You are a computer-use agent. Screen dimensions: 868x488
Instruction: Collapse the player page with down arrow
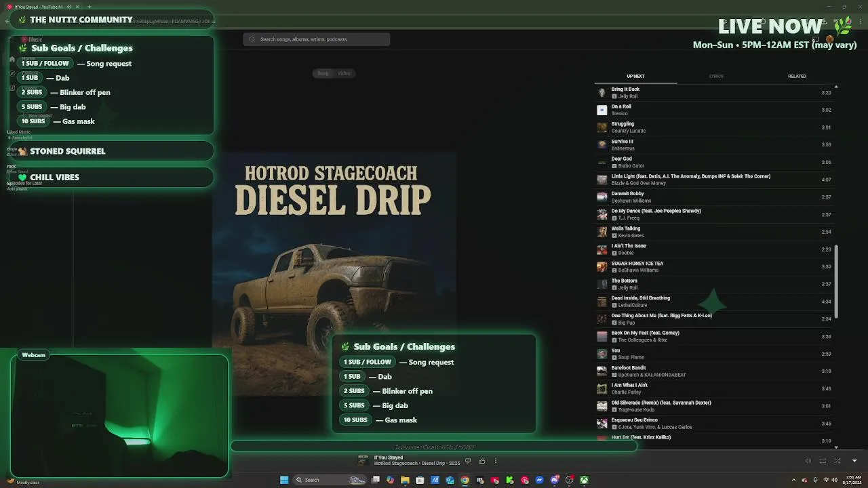(x=854, y=461)
